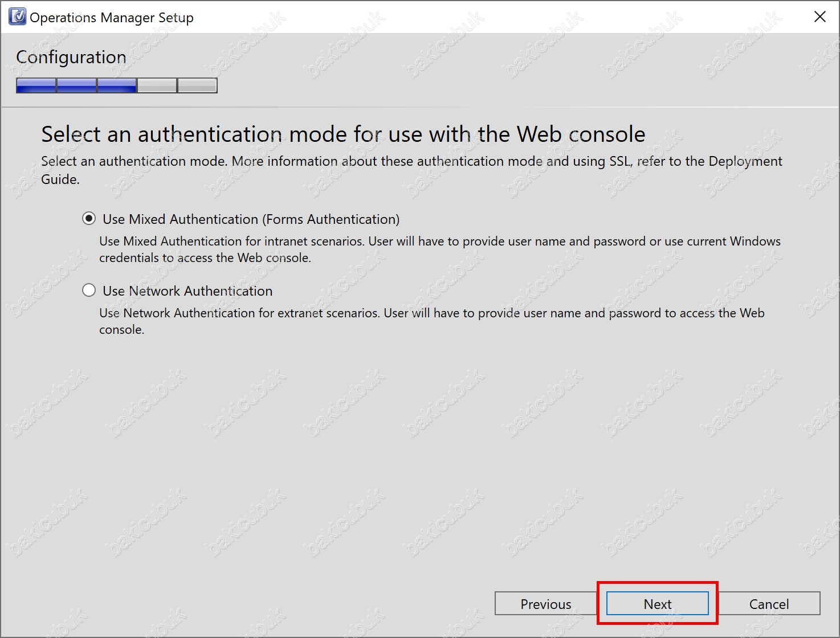The image size is (840, 638).
Task: Click the 'Select an authentication mode' page heading
Action: tap(343, 134)
